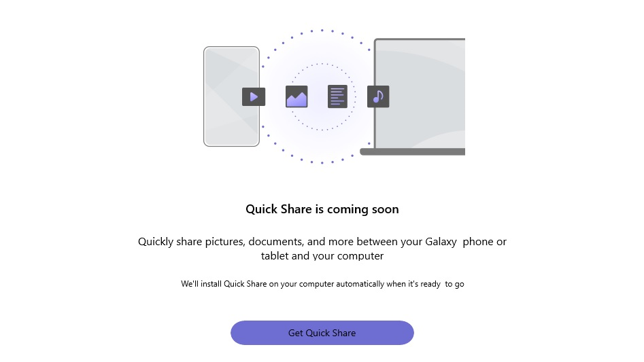The height and width of the screenshot is (362, 644).
Task: Click the Get Quick Share button
Action: pos(322,333)
